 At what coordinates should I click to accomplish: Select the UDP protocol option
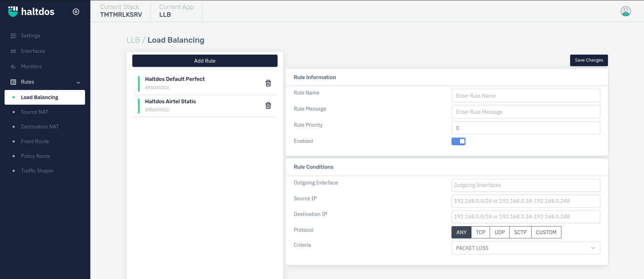pyautogui.click(x=500, y=232)
